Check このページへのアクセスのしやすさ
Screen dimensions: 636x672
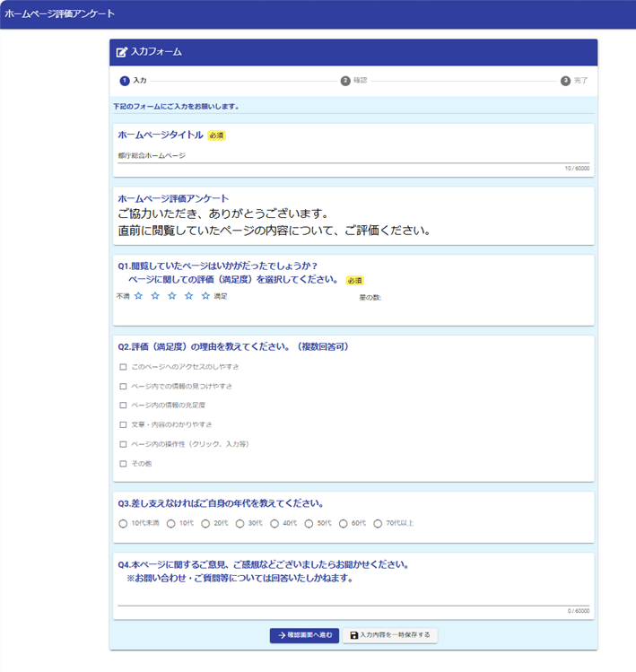pyautogui.click(x=123, y=367)
